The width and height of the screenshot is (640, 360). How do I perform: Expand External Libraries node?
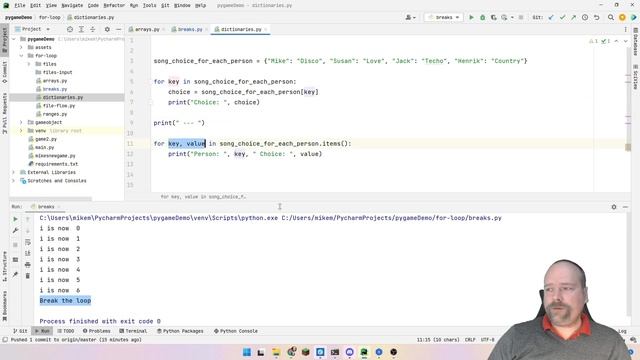(x=13, y=172)
